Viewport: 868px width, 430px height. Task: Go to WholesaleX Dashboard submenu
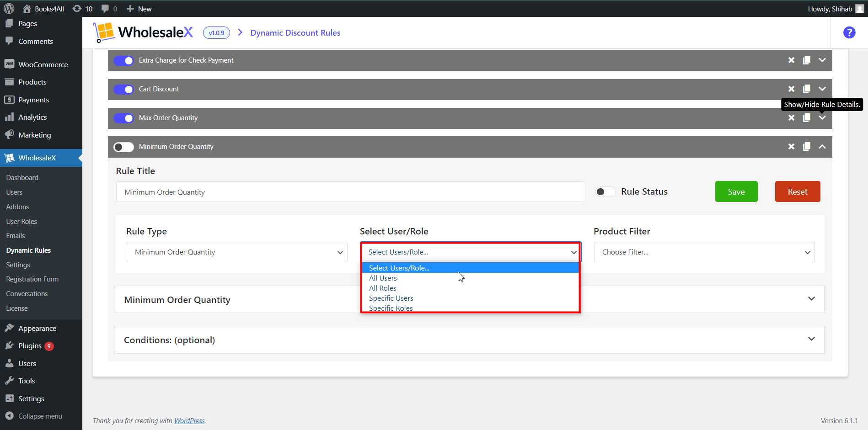(22, 178)
